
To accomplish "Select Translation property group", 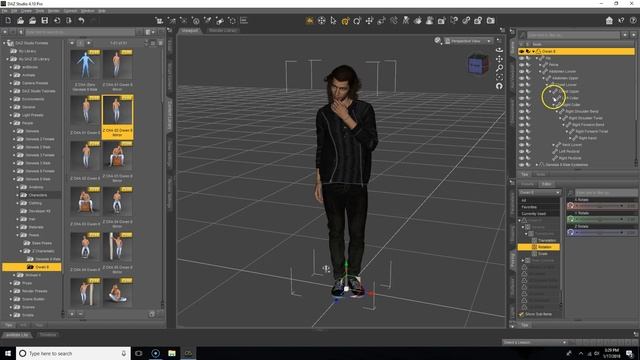I will coord(547,240).
